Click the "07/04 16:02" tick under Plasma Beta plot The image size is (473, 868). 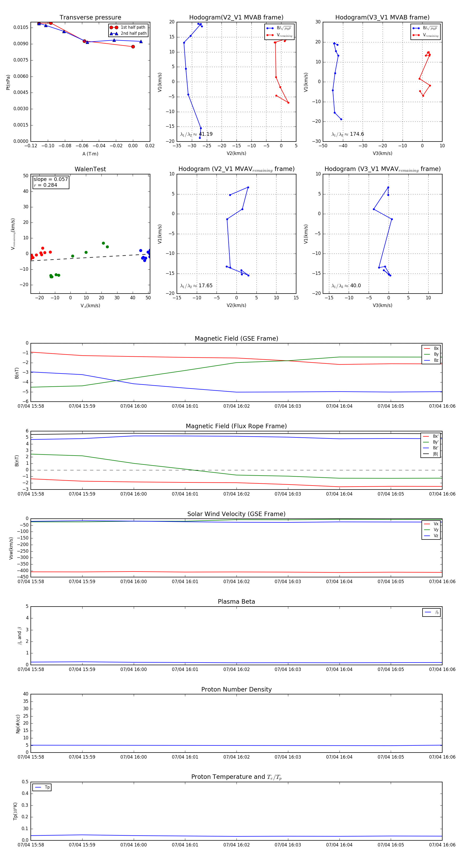point(236,669)
